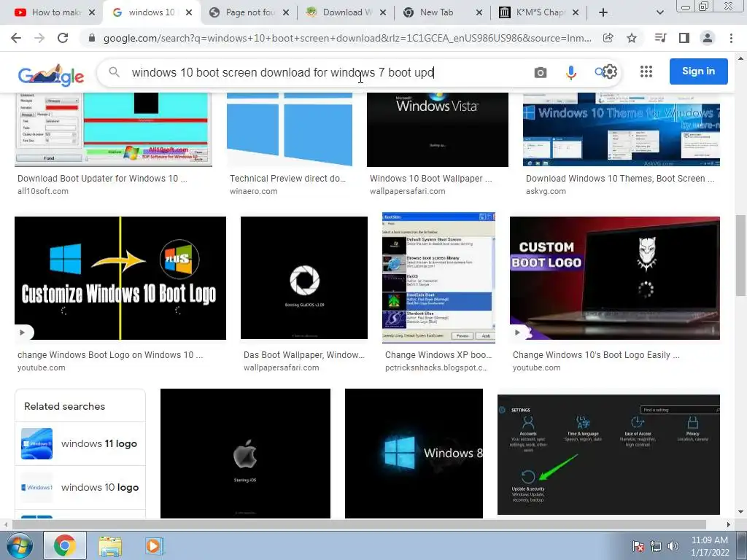Click the GLaDOS boot wallpaper thumbnail
Viewport: 747px width, 560px height.
click(x=304, y=278)
